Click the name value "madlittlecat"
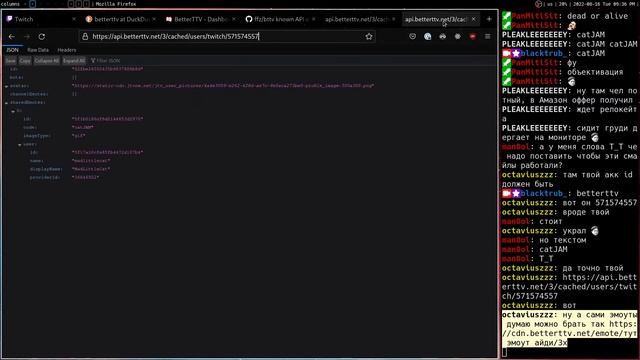The image size is (640, 360). (x=91, y=161)
